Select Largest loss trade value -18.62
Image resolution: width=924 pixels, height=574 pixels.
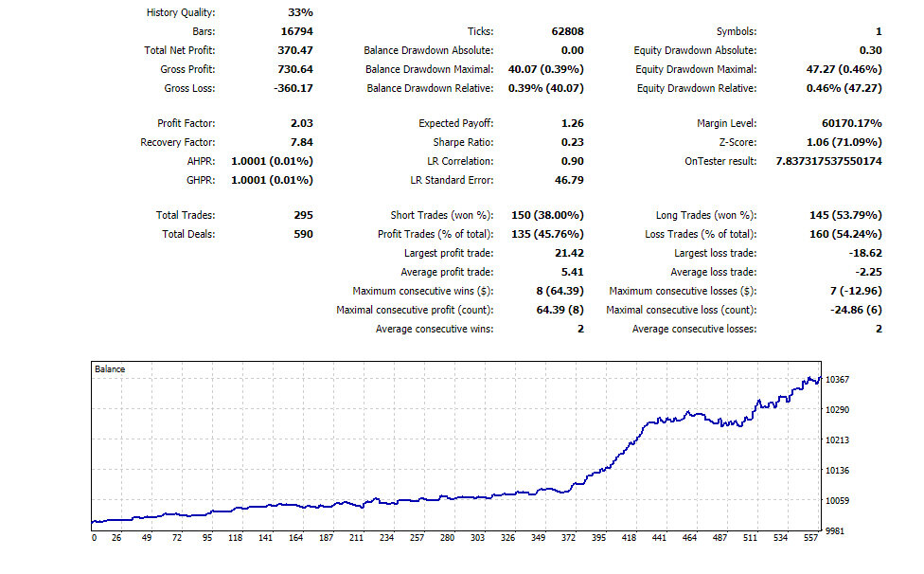click(x=865, y=253)
